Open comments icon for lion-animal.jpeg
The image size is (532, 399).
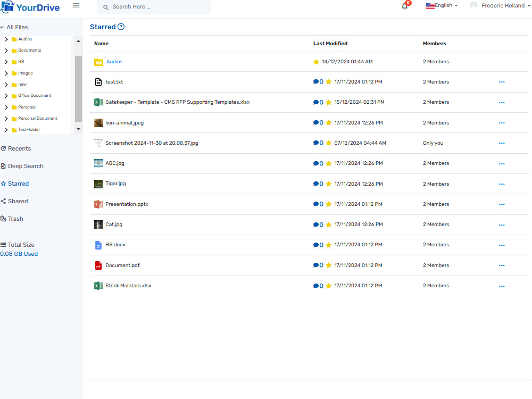[318, 123]
